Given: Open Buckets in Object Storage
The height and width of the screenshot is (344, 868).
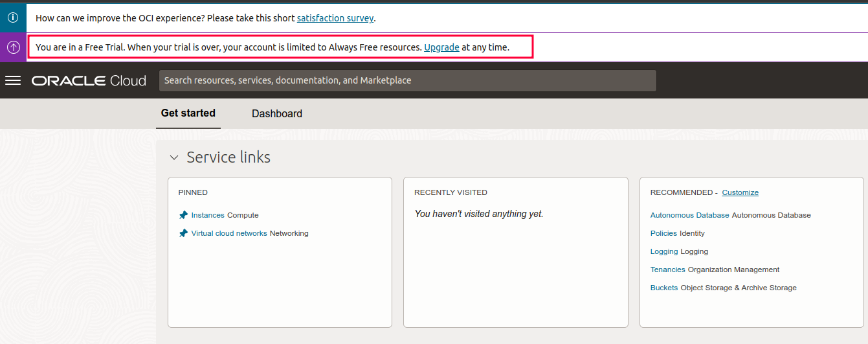Looking at the screenshot, I should 664,288.
